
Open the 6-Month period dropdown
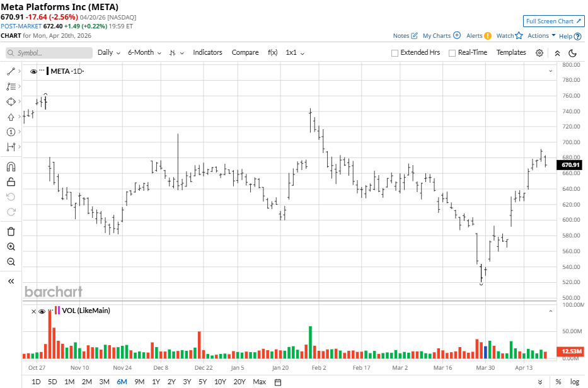tap(144, 52)
